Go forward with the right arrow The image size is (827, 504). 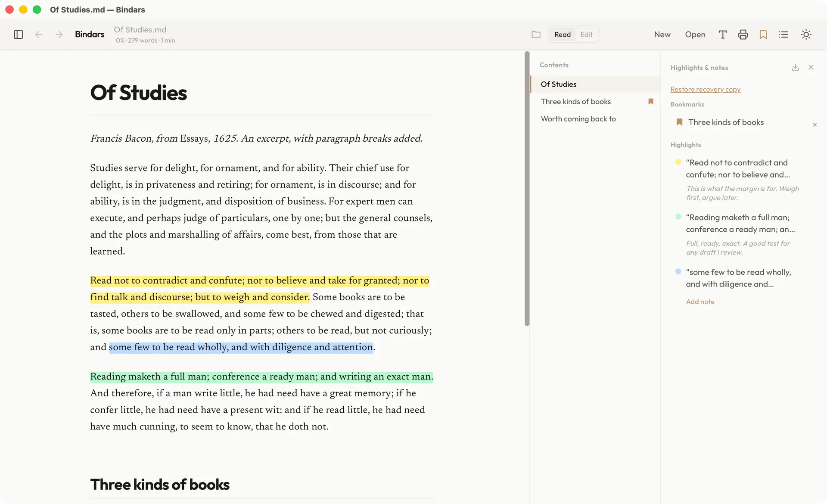[59, 34]
